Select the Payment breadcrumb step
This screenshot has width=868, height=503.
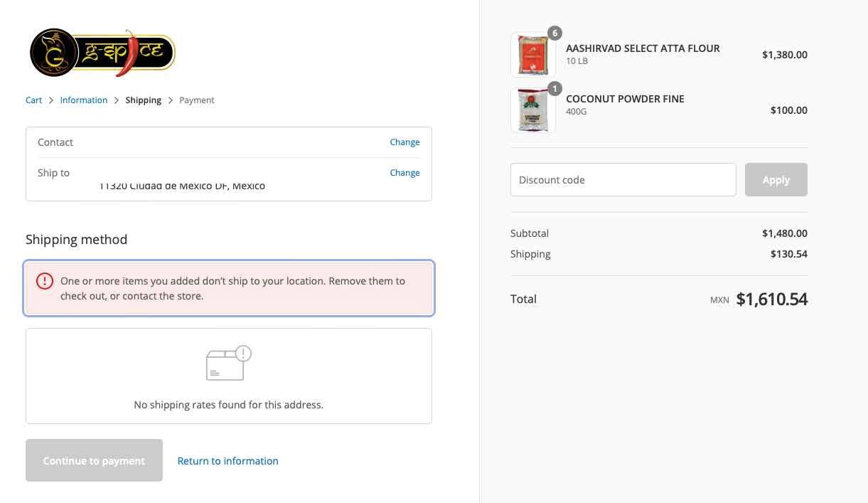[x=197, y=100]
